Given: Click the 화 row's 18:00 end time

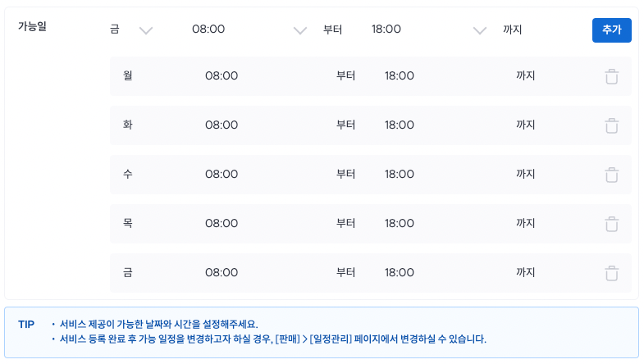Looking at the screenshot, I should click(x=400, y=125).
